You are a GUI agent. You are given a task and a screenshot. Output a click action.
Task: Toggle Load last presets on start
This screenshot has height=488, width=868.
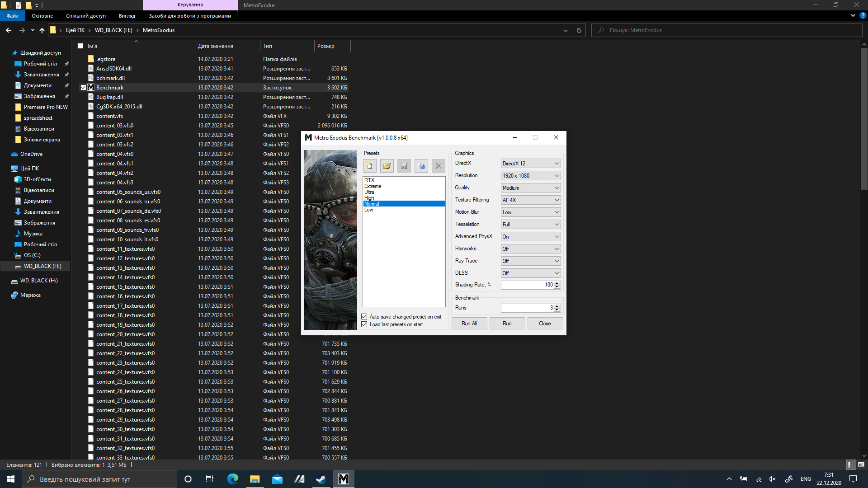364,324
